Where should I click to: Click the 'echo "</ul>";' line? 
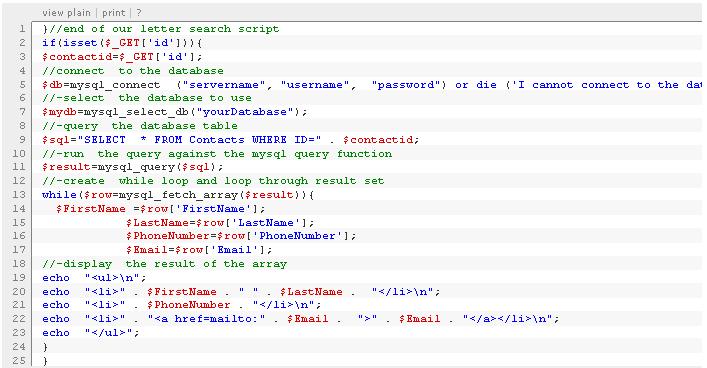(91, 333)
